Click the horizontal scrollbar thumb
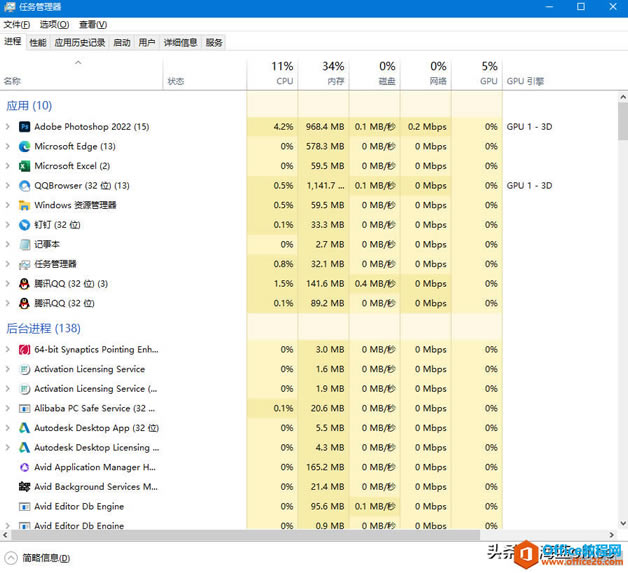628x573 pixels. (246, 535)
